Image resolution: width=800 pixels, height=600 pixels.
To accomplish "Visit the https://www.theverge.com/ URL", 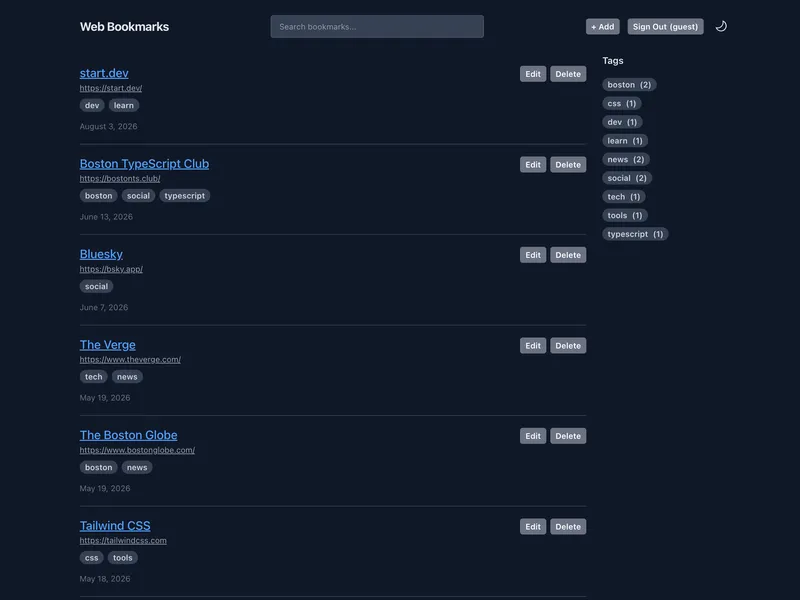I will pos(130,360).
